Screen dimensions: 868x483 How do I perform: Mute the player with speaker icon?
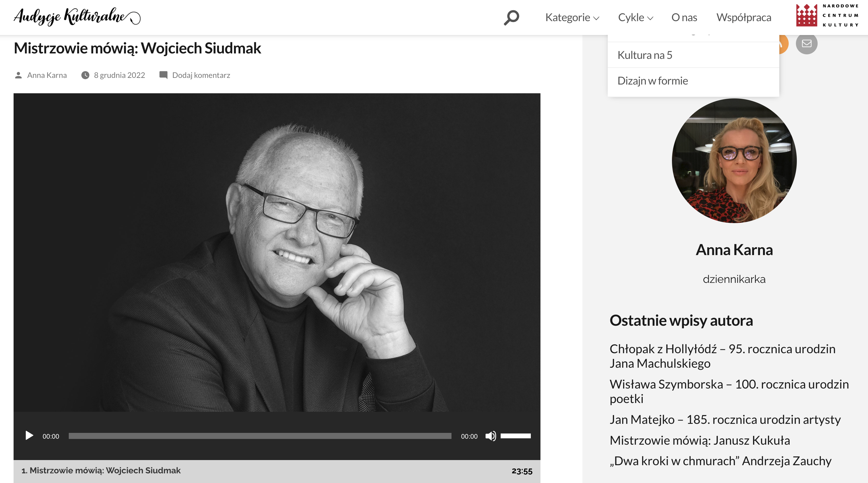click(x=491, y=436)
